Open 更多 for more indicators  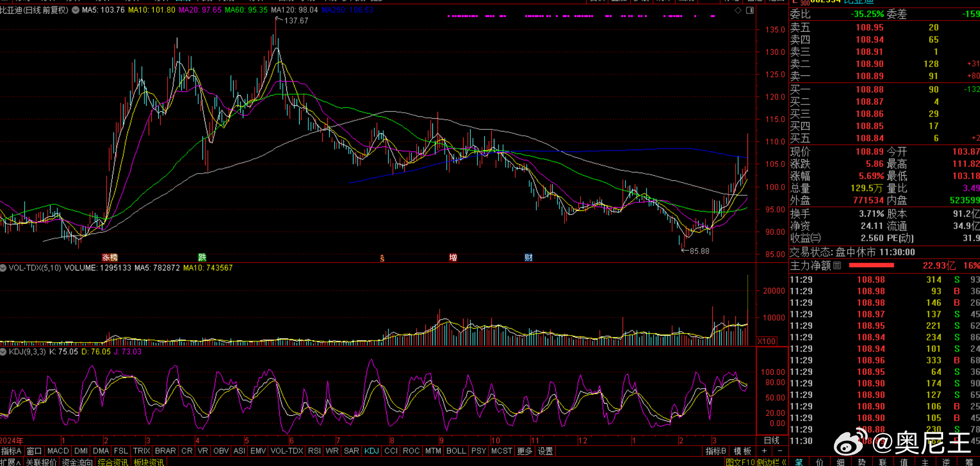pos(525,451)
